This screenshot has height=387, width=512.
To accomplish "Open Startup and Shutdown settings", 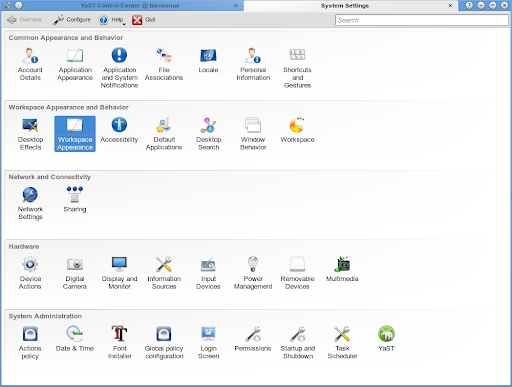I will point(297,343).
